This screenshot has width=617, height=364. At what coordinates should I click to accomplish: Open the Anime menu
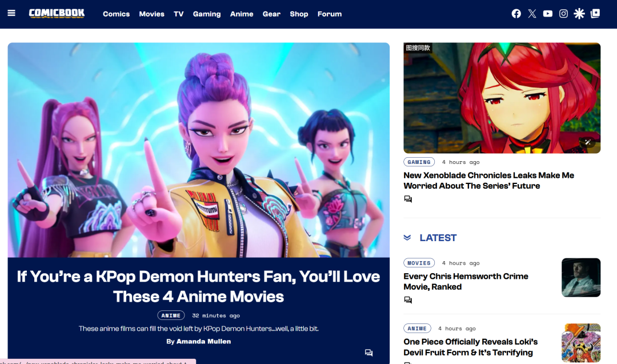point(242,14)
